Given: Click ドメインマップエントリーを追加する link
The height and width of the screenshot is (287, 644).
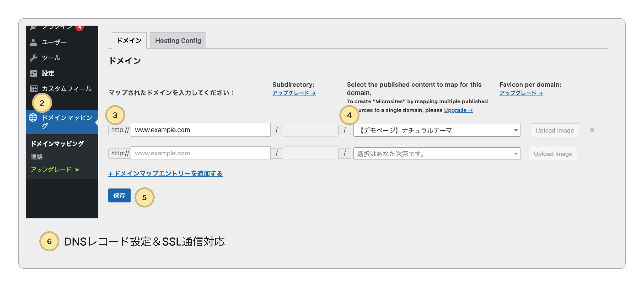Looking at the screenshot, I should (165, 173).
